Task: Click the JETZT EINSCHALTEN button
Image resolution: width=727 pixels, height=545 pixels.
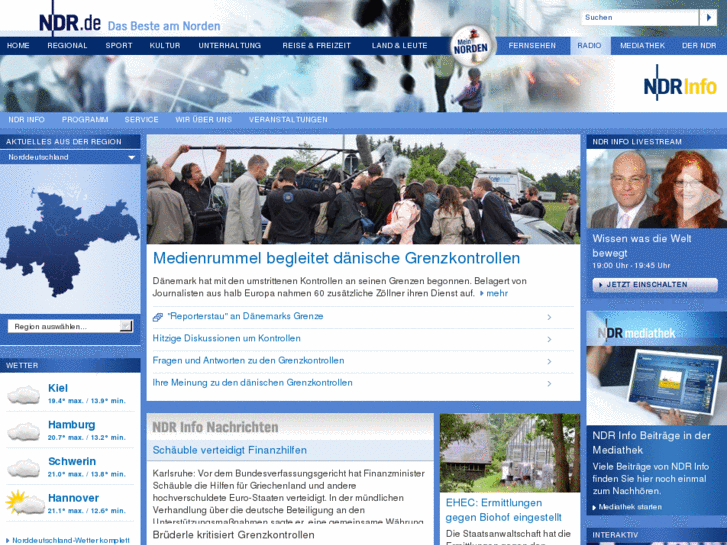Action: pyautogui.click(x=655, y=285)
